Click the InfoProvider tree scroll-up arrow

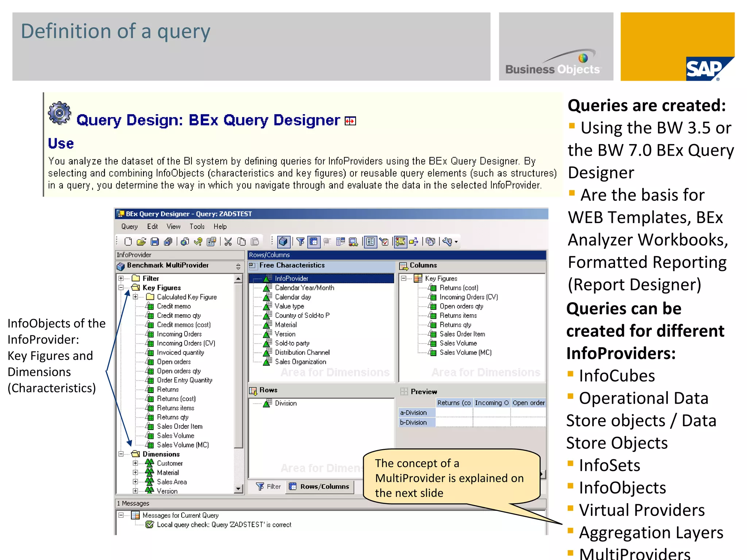tap(238, 279)
